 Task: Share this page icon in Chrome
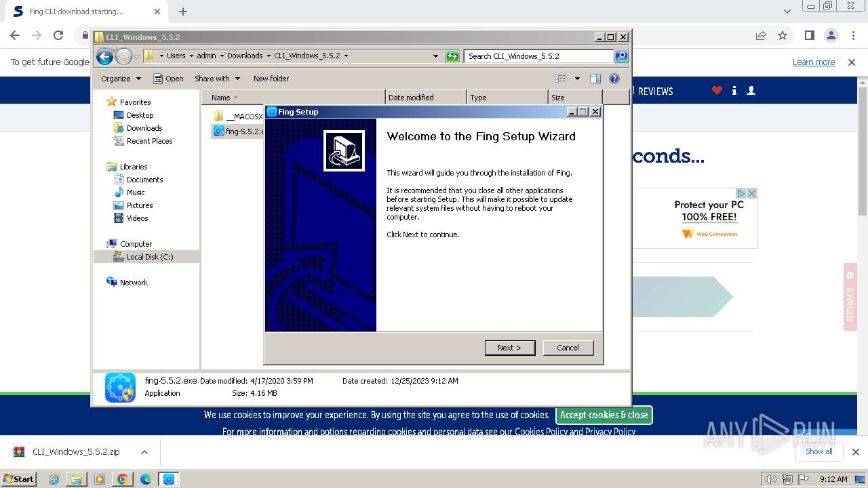coord(761,35)
